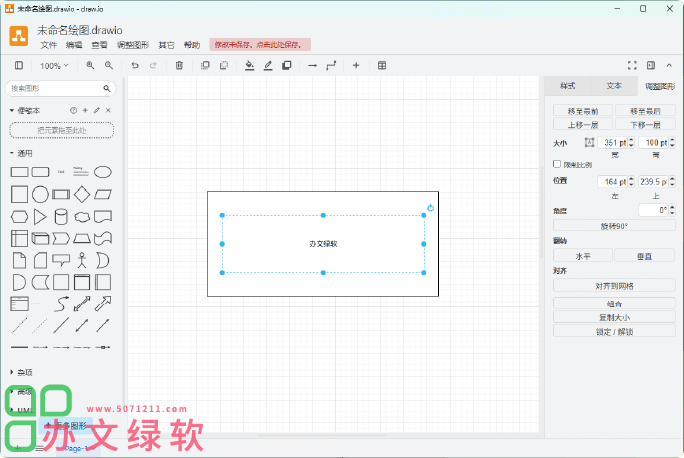The image size is (684, 458).
Task: Select the ellipse shape in general palette
Action: click(103, 172)
